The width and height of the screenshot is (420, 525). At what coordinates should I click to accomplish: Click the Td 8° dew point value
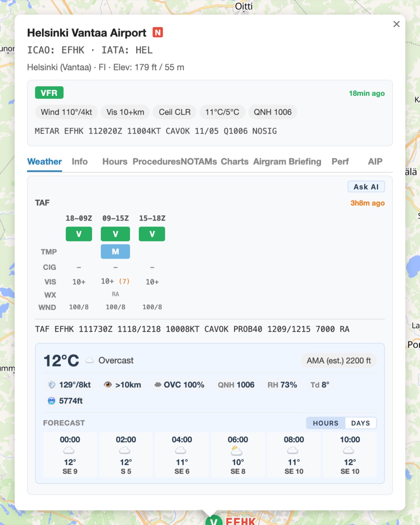click(x=320, y=385)
